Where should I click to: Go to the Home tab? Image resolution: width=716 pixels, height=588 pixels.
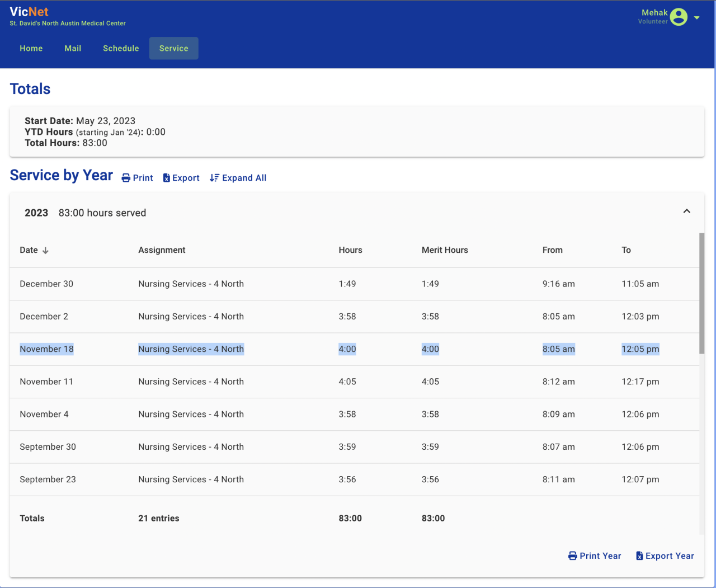coord(31,48)
